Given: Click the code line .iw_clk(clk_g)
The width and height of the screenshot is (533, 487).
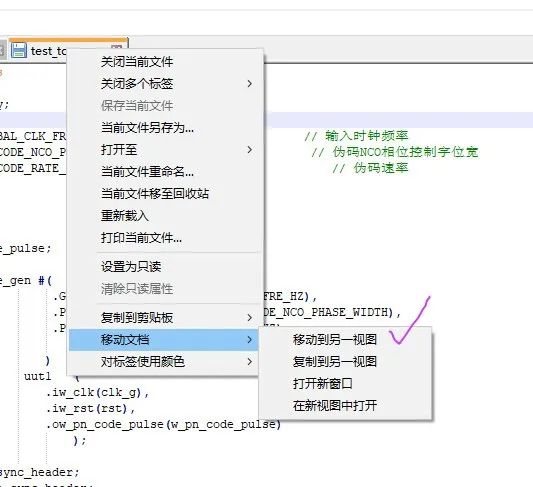Looking at the screenshot, I should (x=98, y=393).
